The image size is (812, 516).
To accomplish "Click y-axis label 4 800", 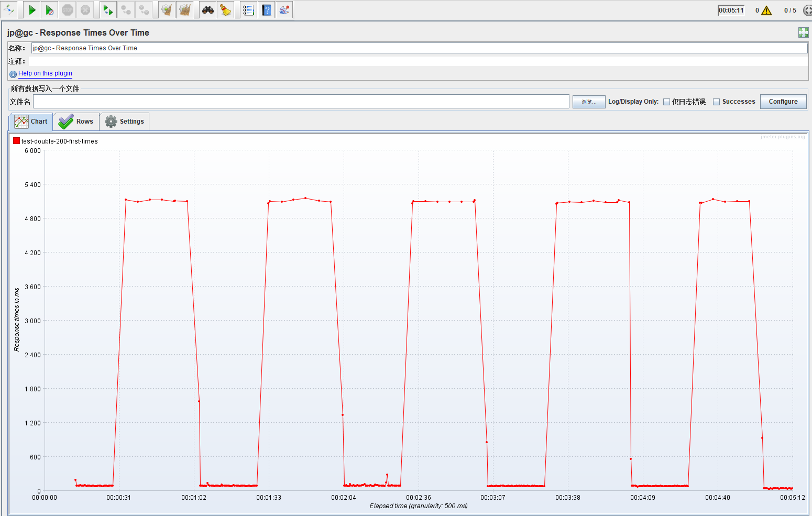I will 32,219.
